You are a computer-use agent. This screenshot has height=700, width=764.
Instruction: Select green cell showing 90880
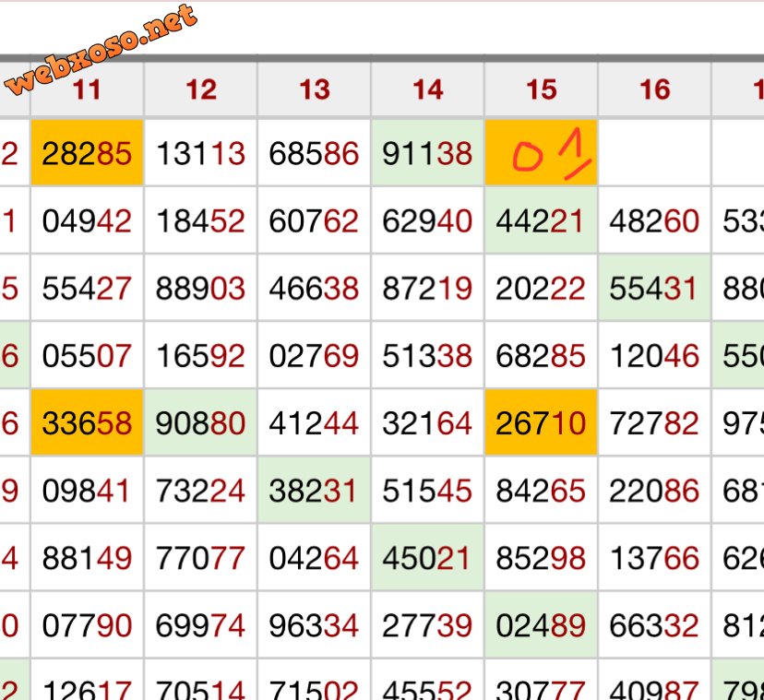click(200, 423)
